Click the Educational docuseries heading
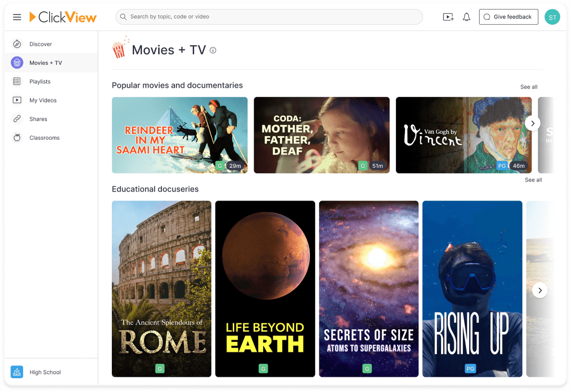571x392 pixels. pos(155,189)
